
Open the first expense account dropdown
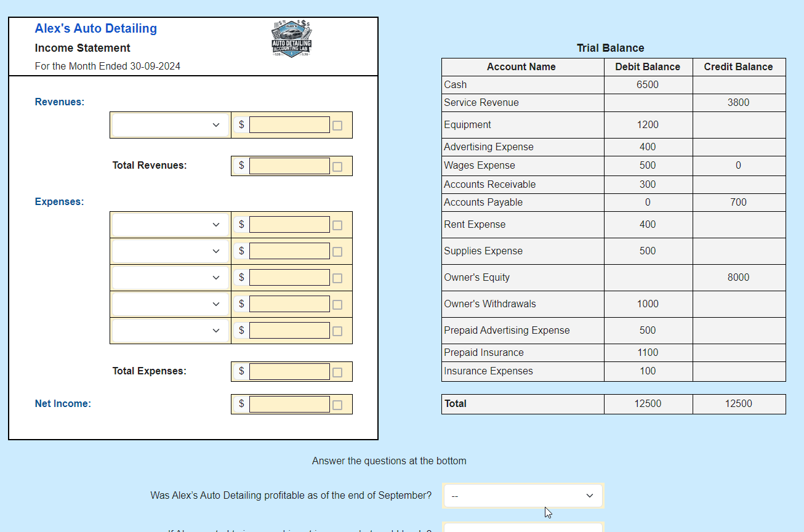click(x=170, y=224)
